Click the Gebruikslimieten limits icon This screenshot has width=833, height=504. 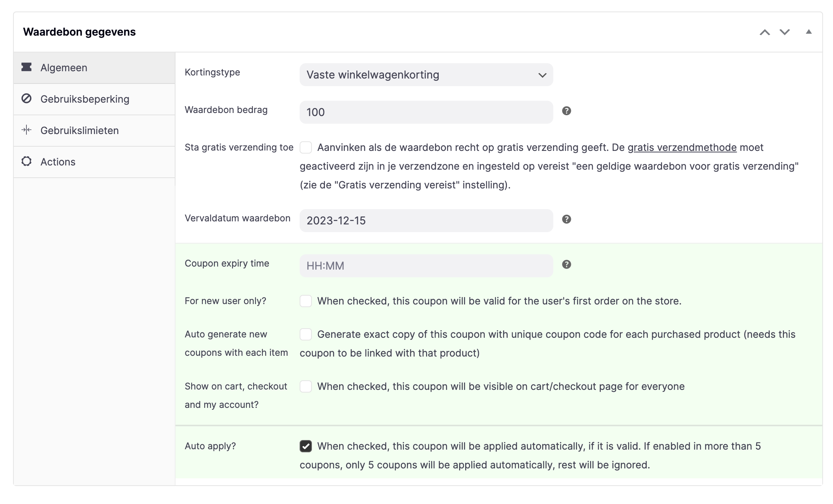26,130
